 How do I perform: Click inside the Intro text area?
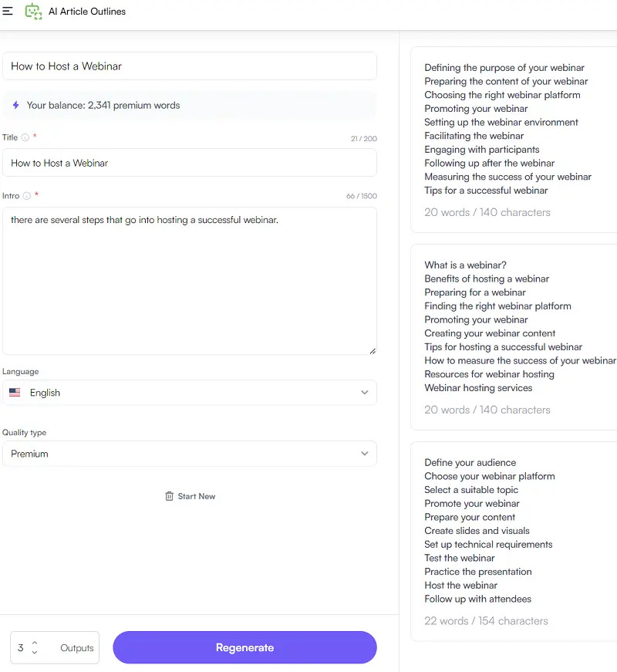[x=190, y=278]
